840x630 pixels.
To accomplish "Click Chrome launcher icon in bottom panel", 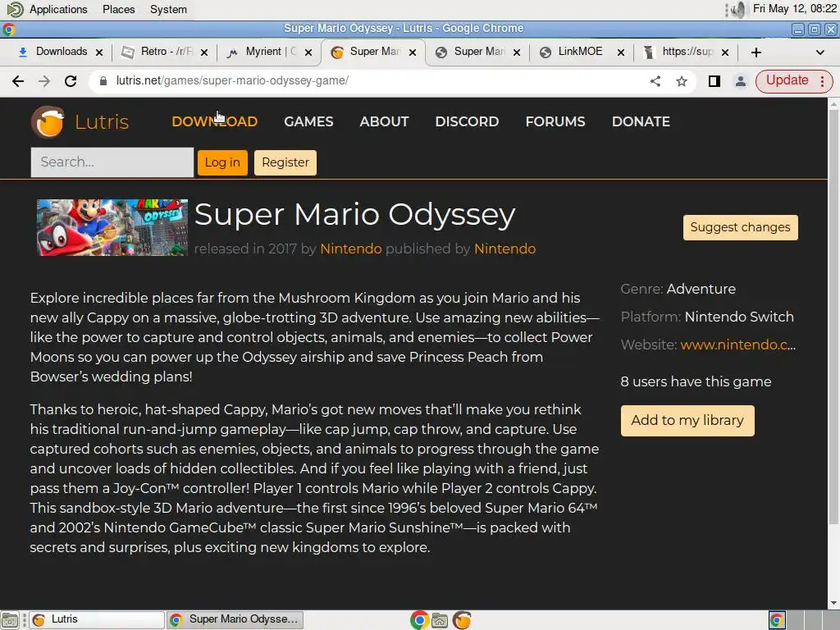I will tap(419, 620).
